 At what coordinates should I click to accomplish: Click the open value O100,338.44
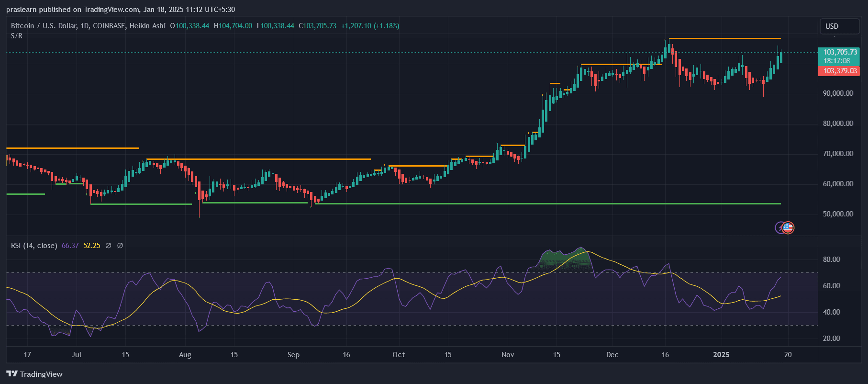[x=189, y=26]
